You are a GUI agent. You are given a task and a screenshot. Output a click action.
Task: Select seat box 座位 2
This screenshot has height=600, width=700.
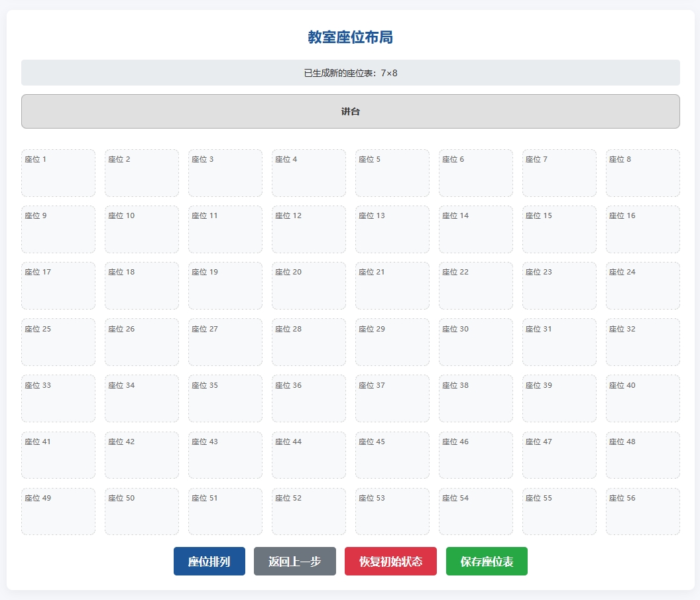point(142,173)
